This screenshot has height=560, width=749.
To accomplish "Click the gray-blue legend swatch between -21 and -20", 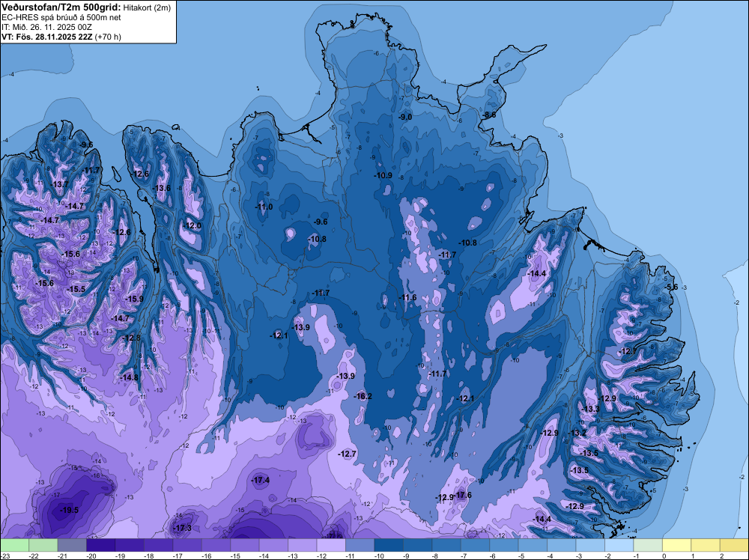I will click(72, 545).
